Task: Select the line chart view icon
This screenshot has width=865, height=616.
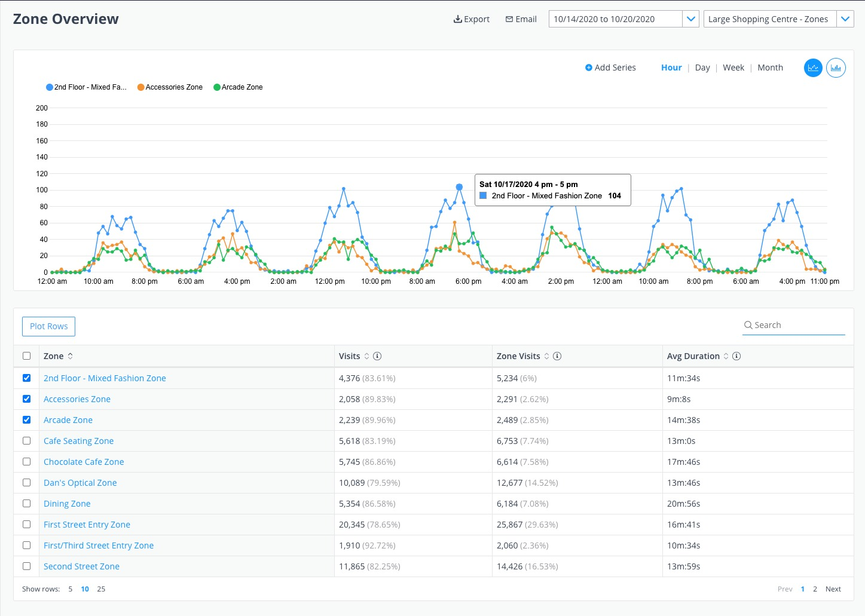Action: pos(813,68)
